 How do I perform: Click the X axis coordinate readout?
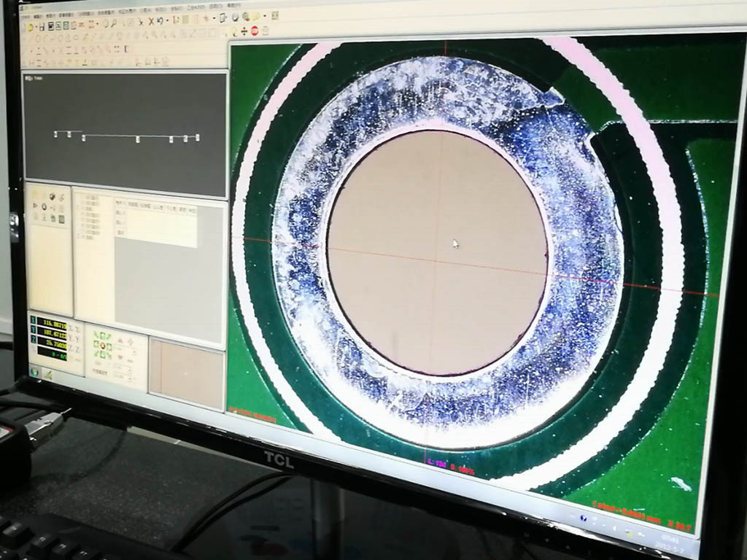52,322
